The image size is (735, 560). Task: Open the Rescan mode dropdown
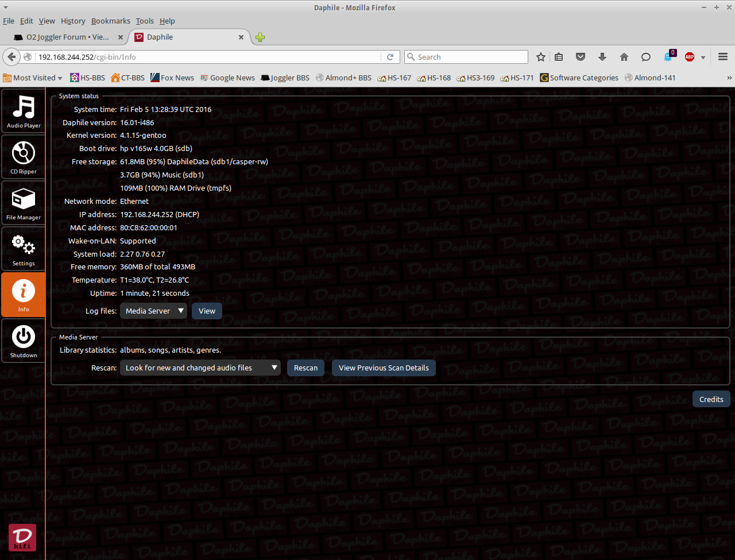pyautogui.click(x=200, y=368)
